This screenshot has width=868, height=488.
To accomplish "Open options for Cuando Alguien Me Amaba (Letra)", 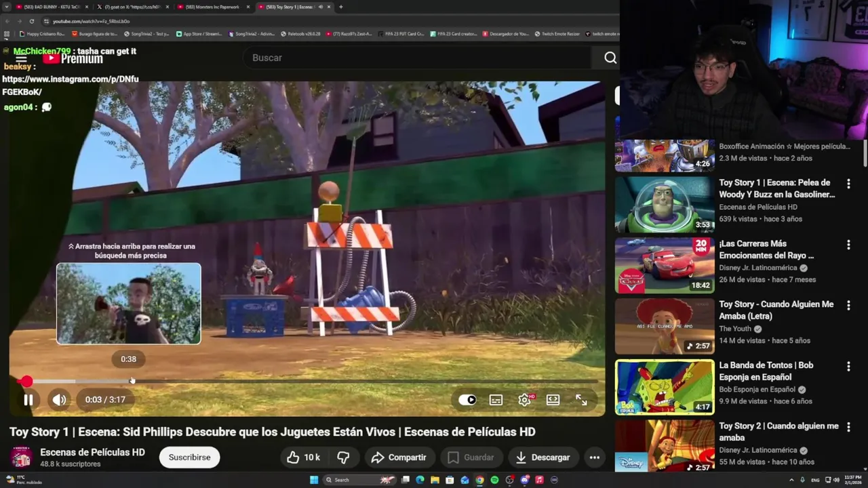I will [x=848, y=306].
